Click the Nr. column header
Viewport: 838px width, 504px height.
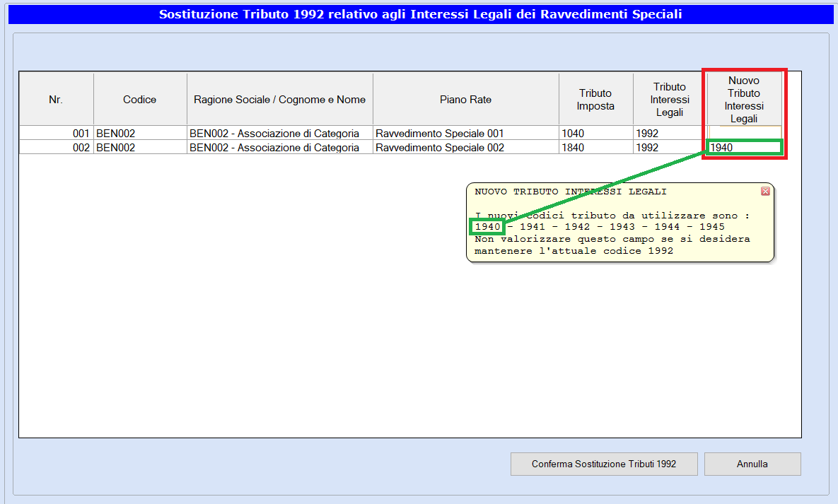pos(56,100)
